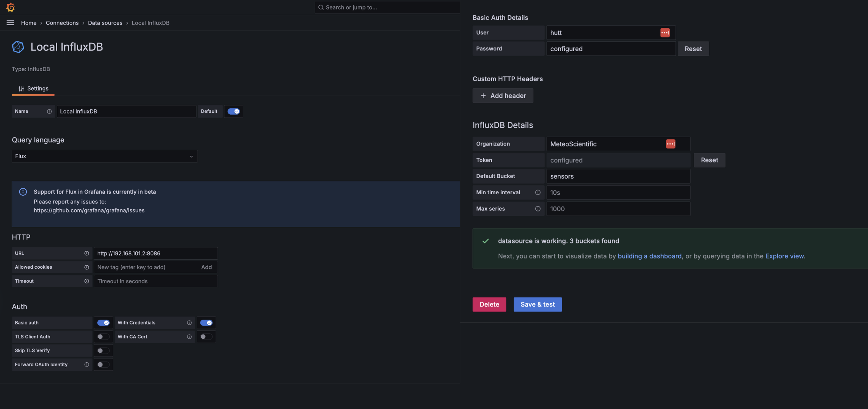Switch to the Settings tab
Viewport: 868px width, 409px height.
tap(33, 88)
